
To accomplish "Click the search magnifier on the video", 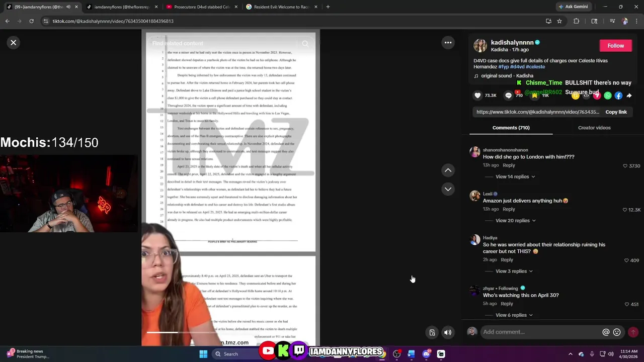I will (305, 44).
